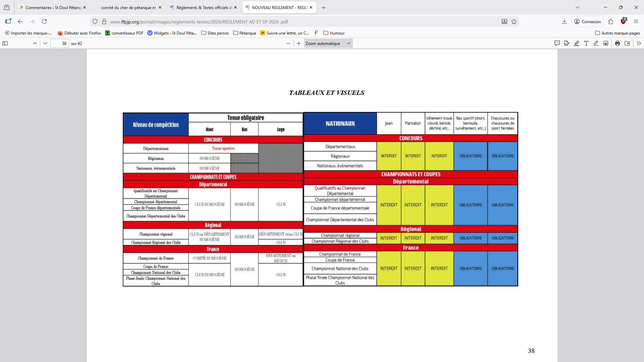Toggle the PDF sidebar panel
This screenshot has width=644, height=362.
[x=5, y=43]
